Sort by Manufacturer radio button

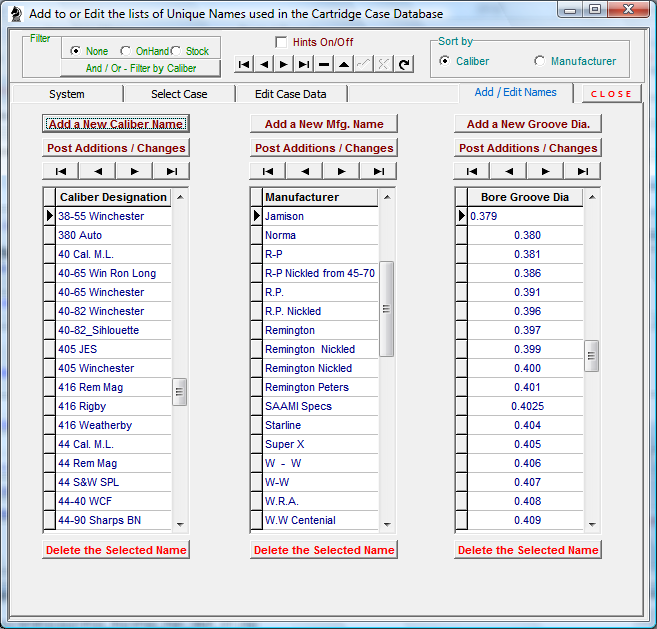(540, 61)
